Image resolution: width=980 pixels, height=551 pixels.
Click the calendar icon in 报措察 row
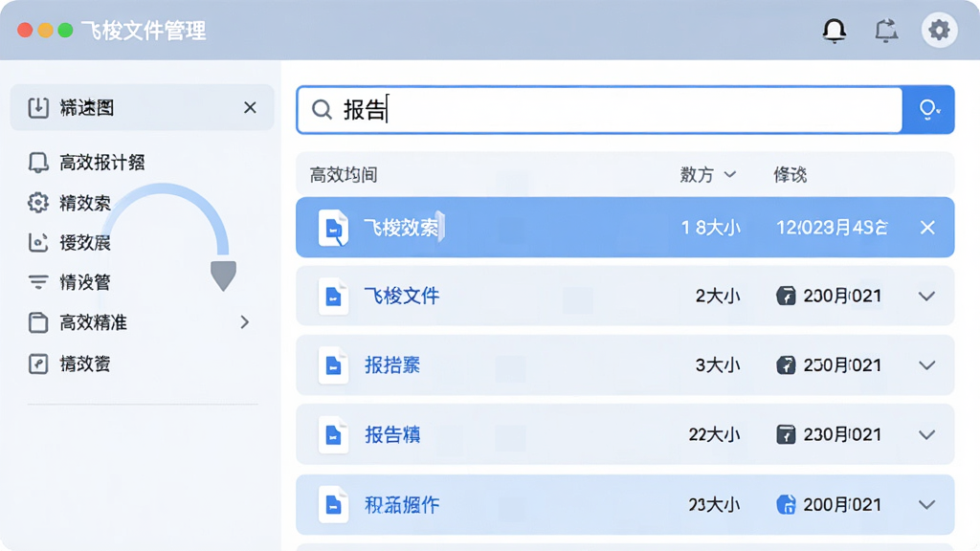click(x=786, y=364)
